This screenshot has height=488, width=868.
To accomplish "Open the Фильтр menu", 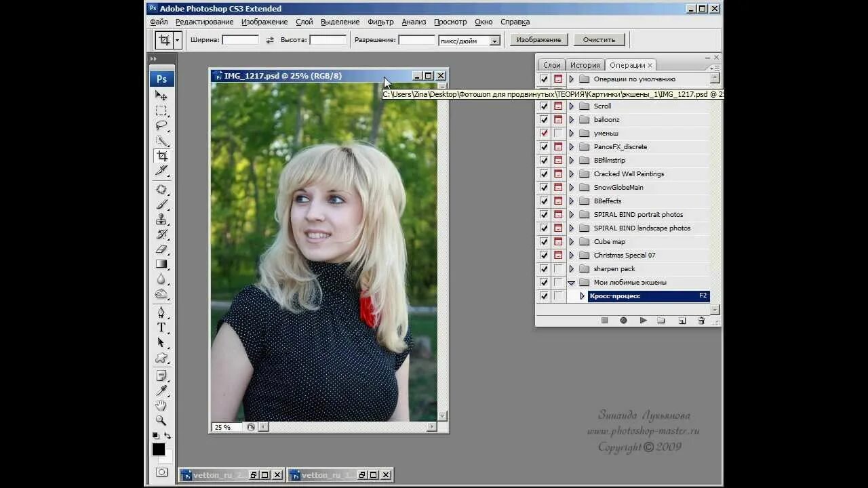I will click(380, 22).
